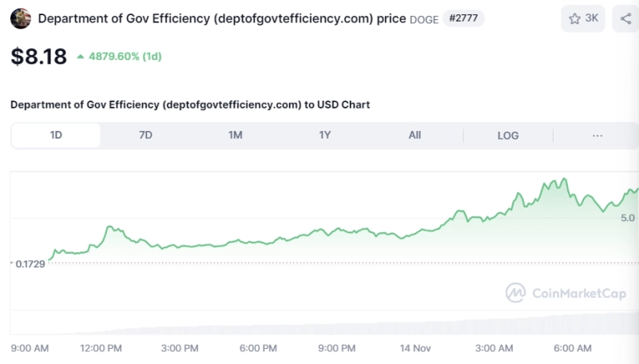This screenshot has height=364, width=639.
Task: Click the 14 Nov date marker
Action: click(x=415, y=348)
